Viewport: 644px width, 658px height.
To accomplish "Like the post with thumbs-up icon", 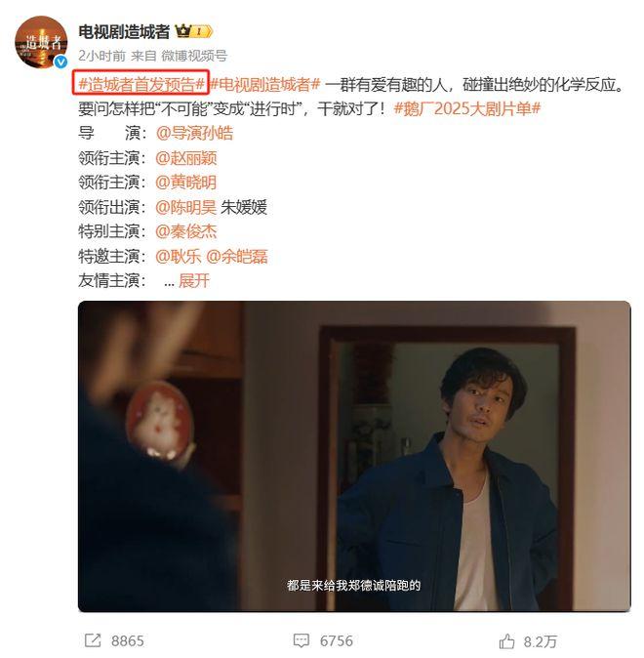I will coord(506,641).
